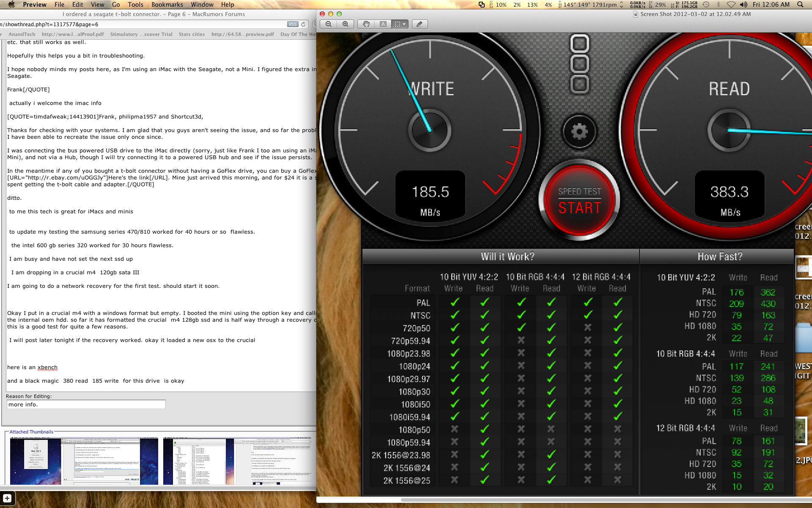Image resolution: width=812 pixels, height=508 pixels.
Task: Click the NTSC write value 209
Action: (x=736, y=304)
